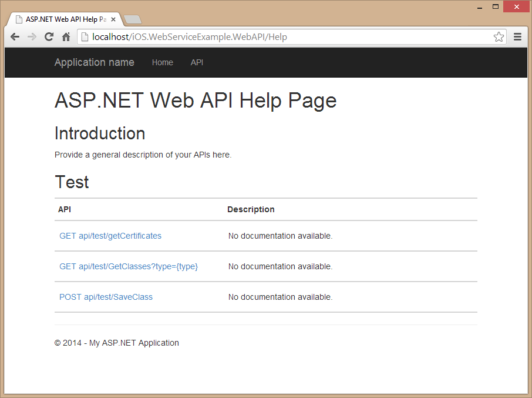Screen dimensions: 532x398
Task: Open the Chrome hamburger menu
Action: point(517,36)
